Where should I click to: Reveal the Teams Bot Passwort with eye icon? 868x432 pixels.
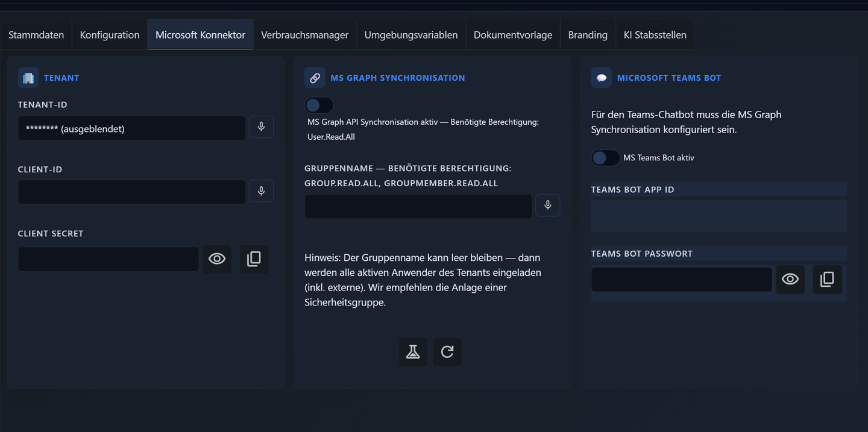click(790, 280)
